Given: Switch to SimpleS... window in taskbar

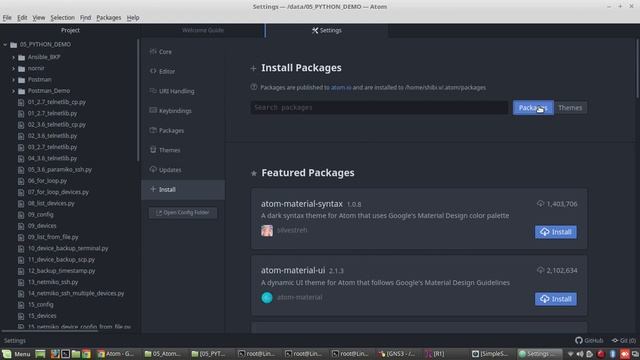Looking at the screenshot, I should (x=490, y=354).
